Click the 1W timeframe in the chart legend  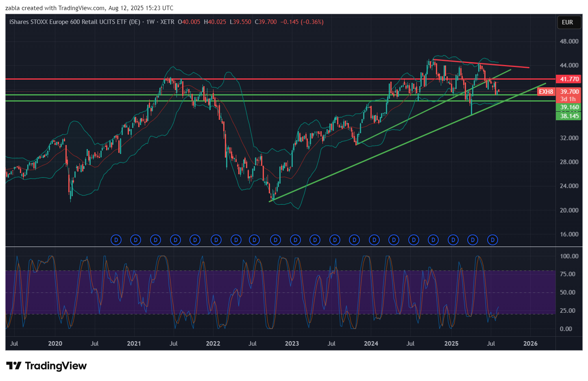click(x=150, y=22)
